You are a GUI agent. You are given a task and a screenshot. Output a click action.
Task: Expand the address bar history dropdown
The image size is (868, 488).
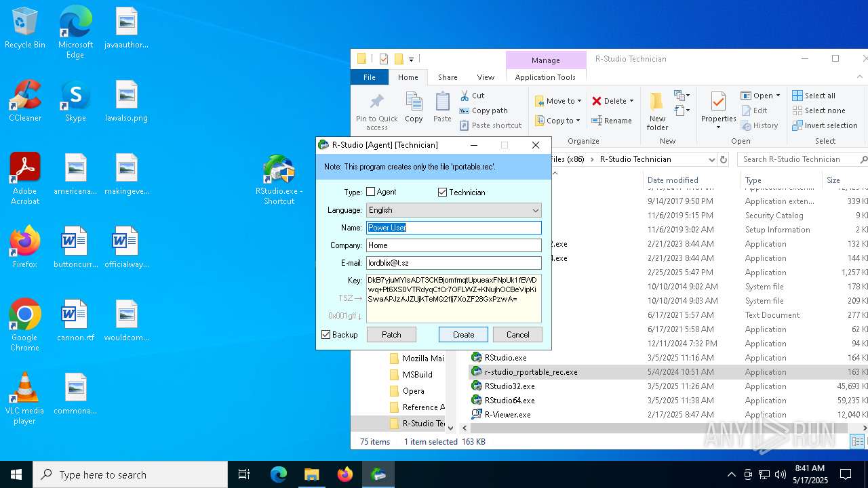point(711,159)
